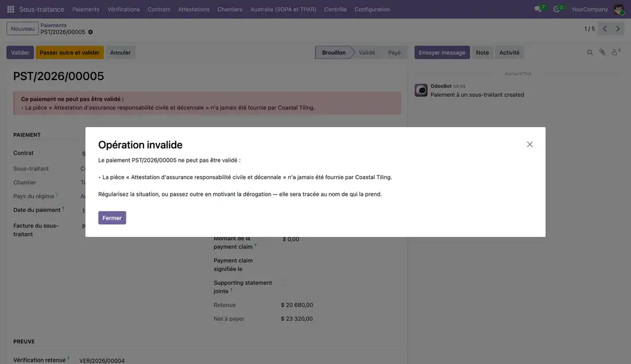Click the Valider button

pos(20,53)
